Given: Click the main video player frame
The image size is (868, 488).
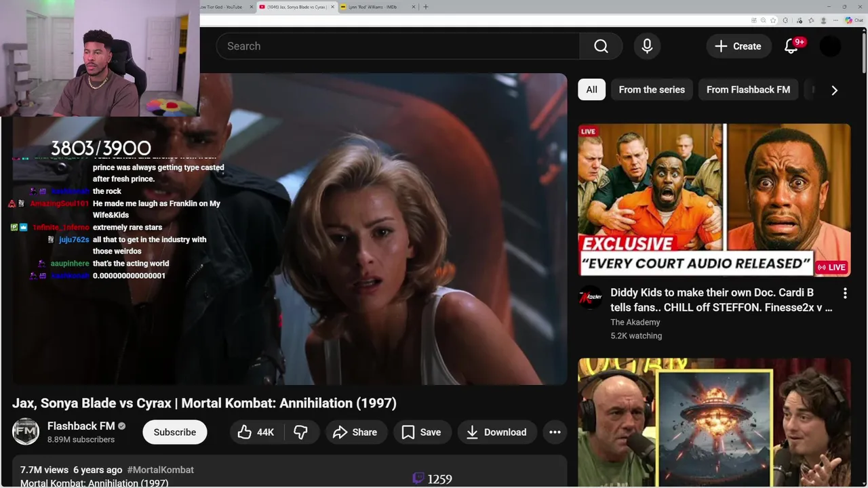Looking at the screenshot, I should pos(289,229).
